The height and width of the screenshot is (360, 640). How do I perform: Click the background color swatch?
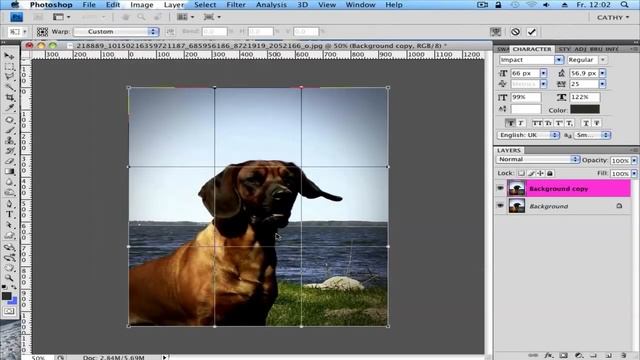click(x=13, y=301)
